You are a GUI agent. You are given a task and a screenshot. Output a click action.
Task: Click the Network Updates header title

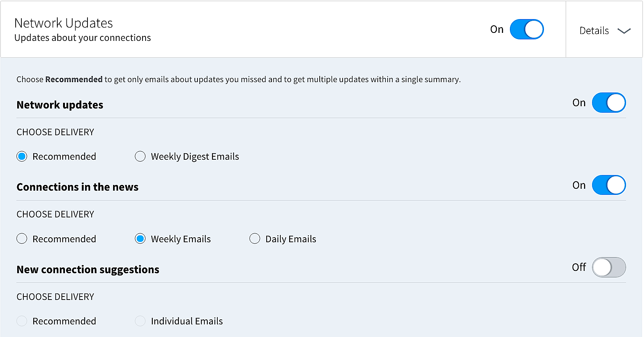63,23
